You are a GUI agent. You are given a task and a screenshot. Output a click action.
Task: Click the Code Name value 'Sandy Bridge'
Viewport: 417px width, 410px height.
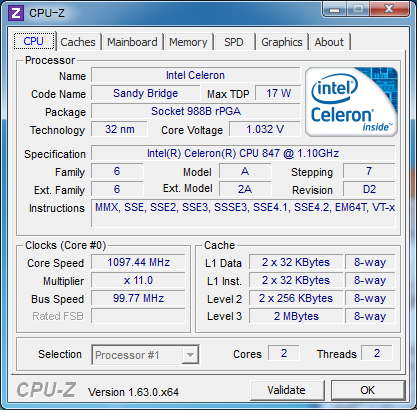pos(146,93)
